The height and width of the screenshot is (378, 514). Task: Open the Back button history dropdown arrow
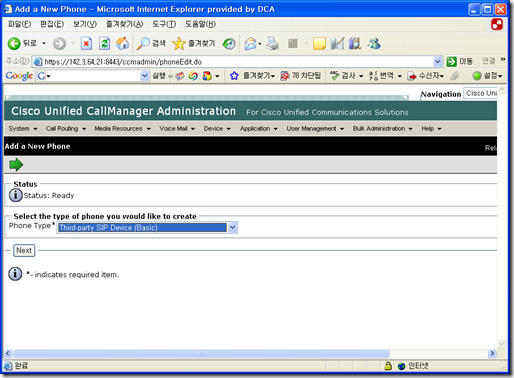click(x=44, y=44)
